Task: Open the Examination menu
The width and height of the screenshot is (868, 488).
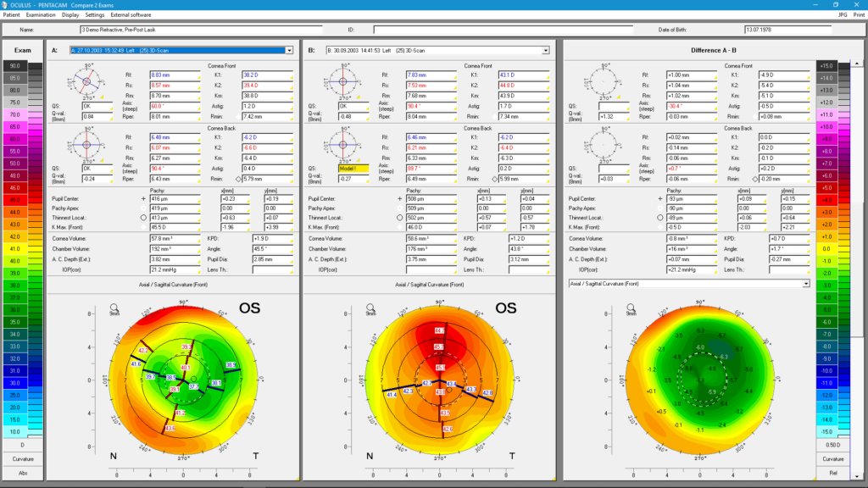Action: [x=40, y=14]
